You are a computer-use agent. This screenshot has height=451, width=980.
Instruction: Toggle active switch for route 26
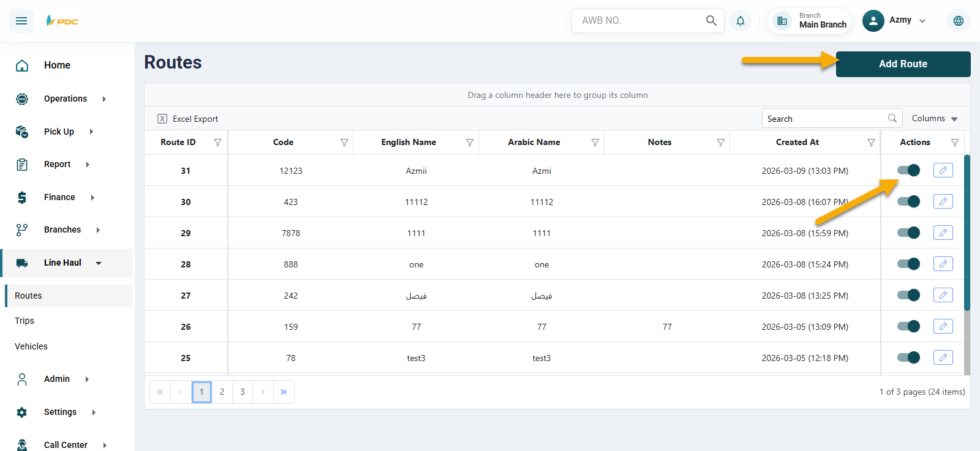(x=908, y=326)
